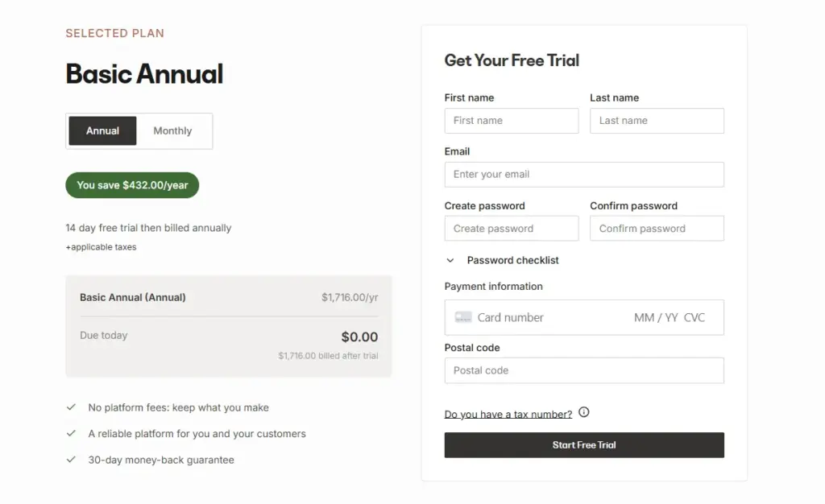Click the card brand icon in payment field

point(463,317)
